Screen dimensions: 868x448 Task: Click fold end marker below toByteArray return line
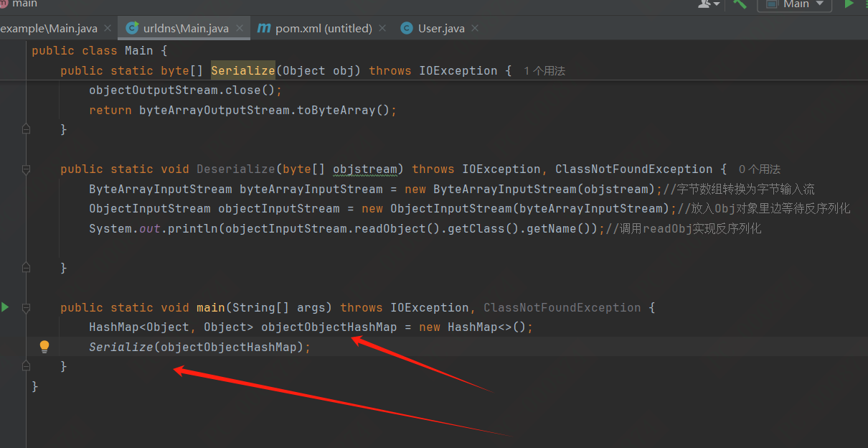(27, 129)
